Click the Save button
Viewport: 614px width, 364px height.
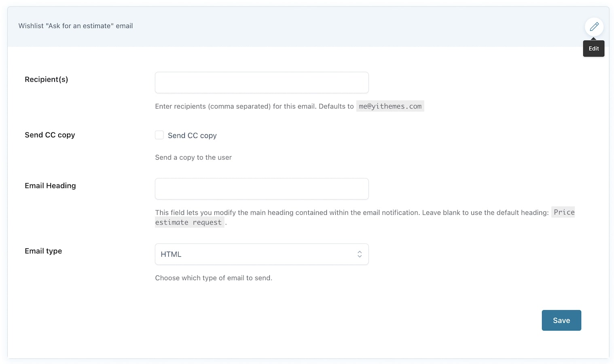point(561,320)
